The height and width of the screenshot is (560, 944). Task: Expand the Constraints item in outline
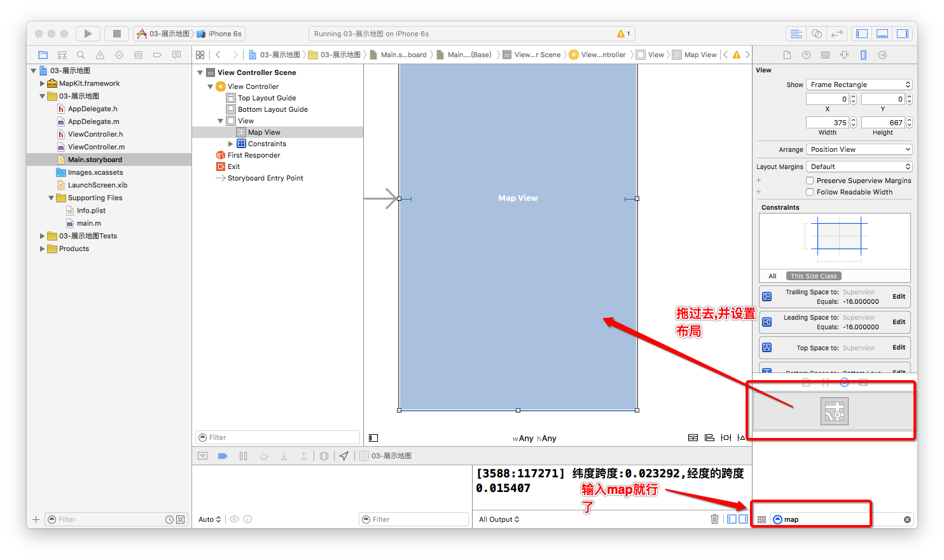point(231,144)
